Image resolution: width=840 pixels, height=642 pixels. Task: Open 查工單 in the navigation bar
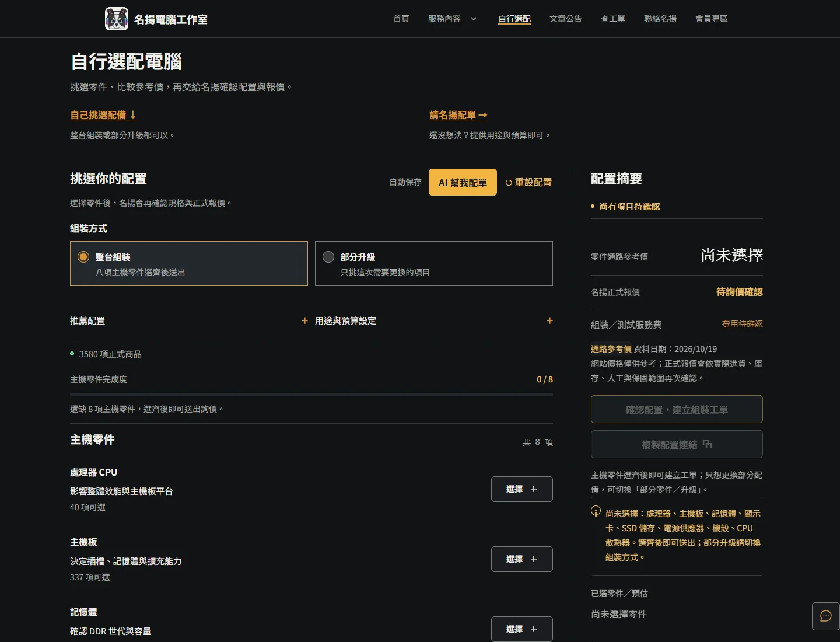tap(613, 19)
